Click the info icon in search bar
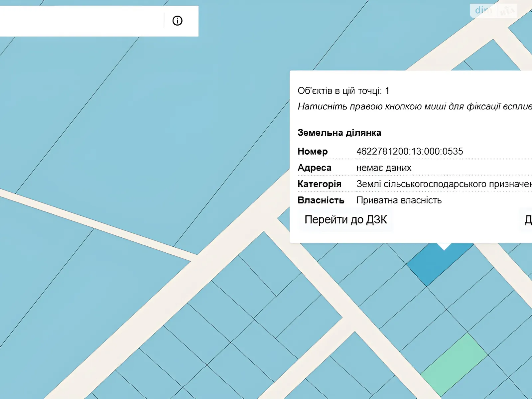 tap(177, 21)
